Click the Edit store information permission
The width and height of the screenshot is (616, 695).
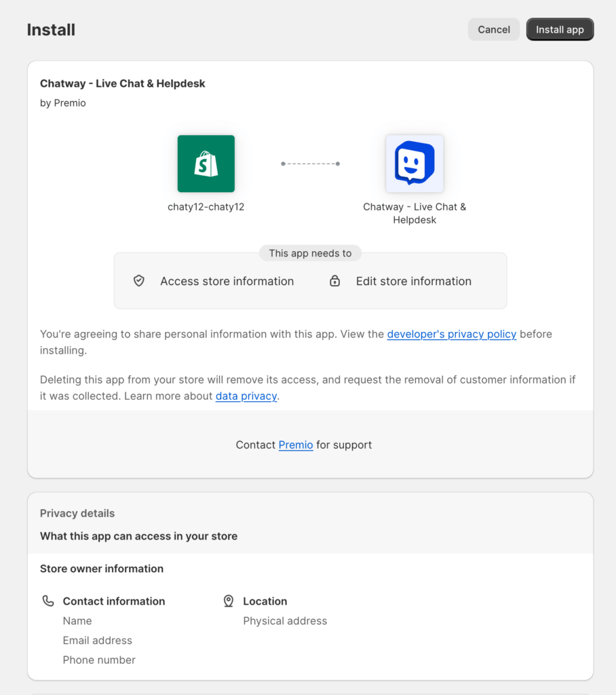[x=413, y=281]
